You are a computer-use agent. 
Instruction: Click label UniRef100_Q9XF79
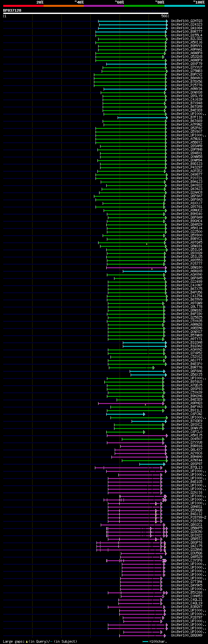(187, 64)
